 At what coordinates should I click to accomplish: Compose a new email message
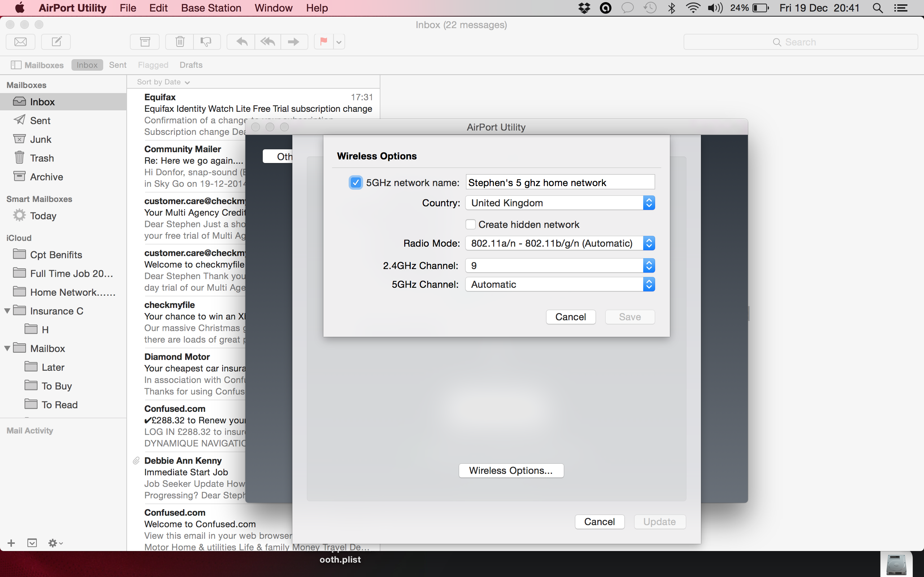pos(56,41)
